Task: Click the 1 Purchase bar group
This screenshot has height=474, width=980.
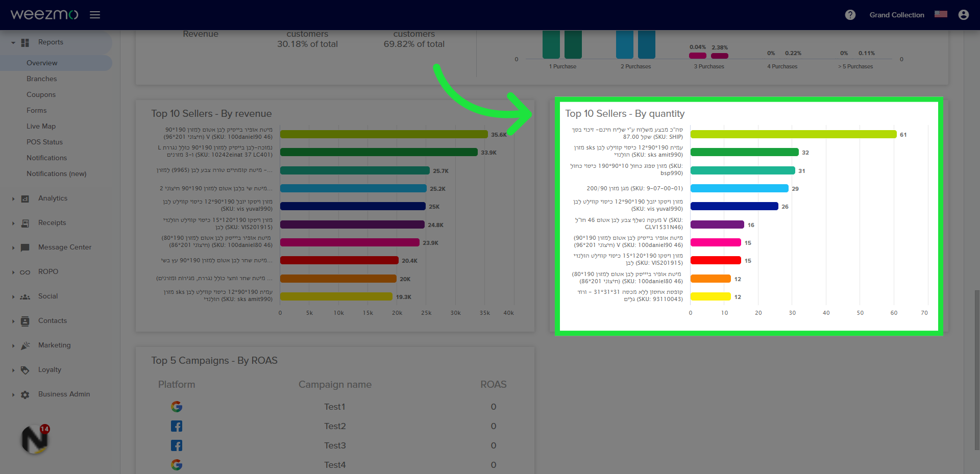Action: [x=562, y=44]
